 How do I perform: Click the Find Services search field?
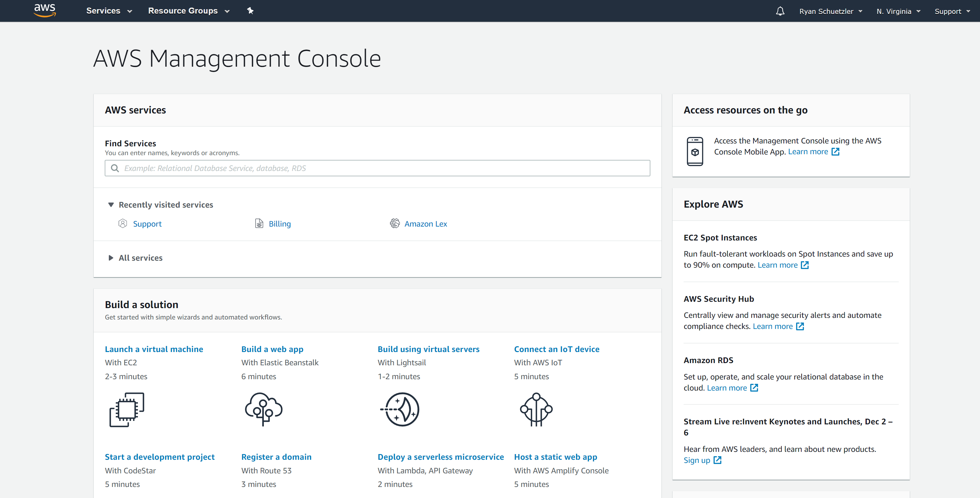coord(377,168)
